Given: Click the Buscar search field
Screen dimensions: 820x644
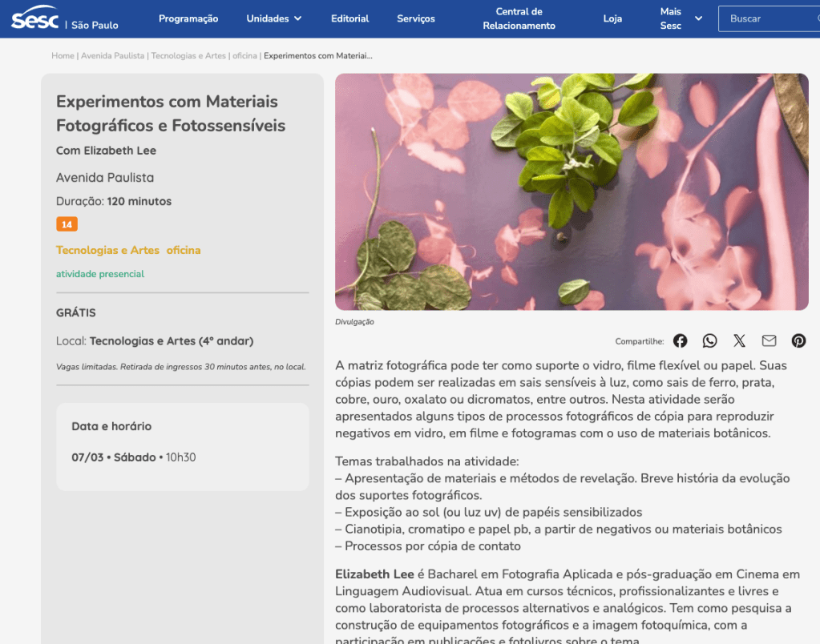Looking at the screenshot, I should [x=768, y=18].
